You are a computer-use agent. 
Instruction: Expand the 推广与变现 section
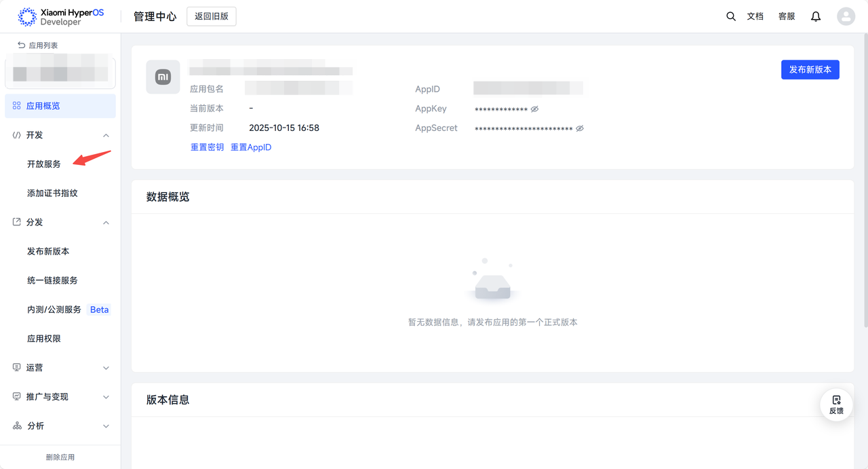point(106,397)
